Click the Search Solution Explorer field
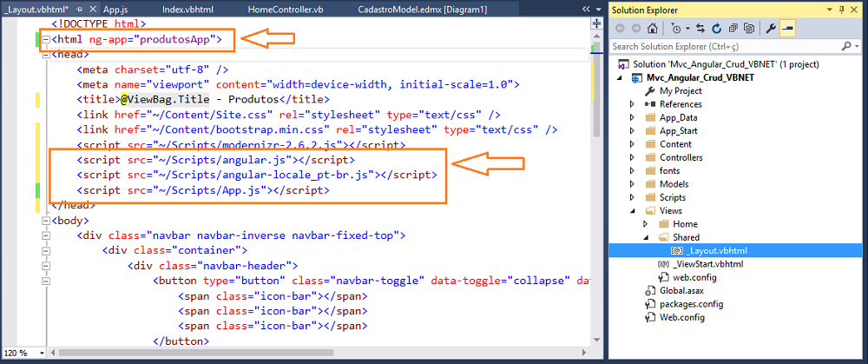The height and width of the screenshot is (364, 868). pyautogui.click(x=725, y=47)
